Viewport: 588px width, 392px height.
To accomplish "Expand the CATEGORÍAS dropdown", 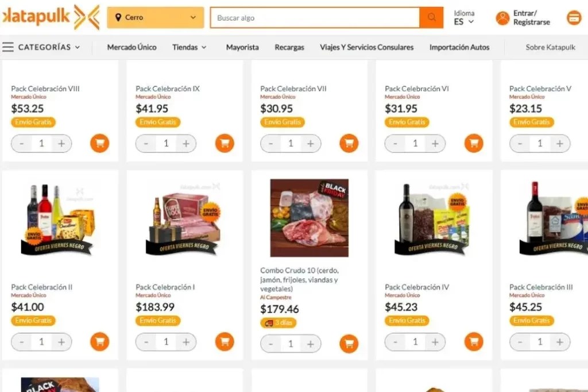I will (49, 48).
